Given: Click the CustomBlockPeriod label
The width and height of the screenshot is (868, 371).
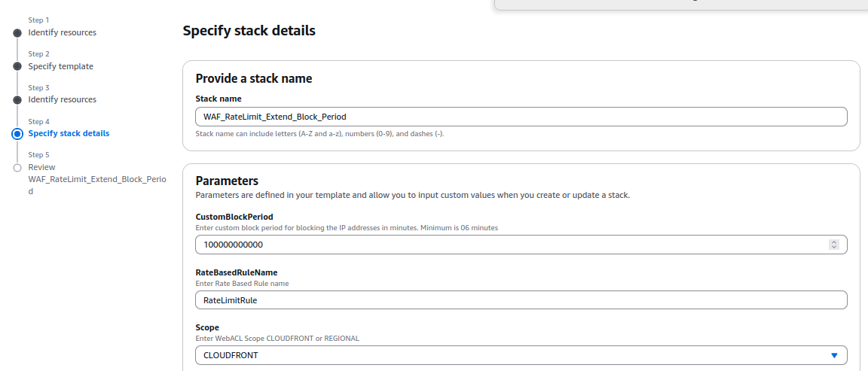Looking at the screenshot, I should coord(234,217).
